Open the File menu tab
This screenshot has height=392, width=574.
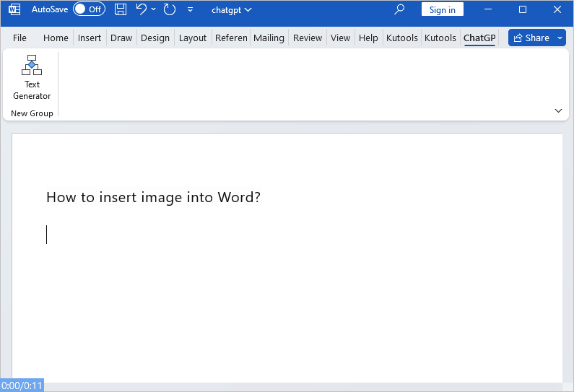coord(19,38)
